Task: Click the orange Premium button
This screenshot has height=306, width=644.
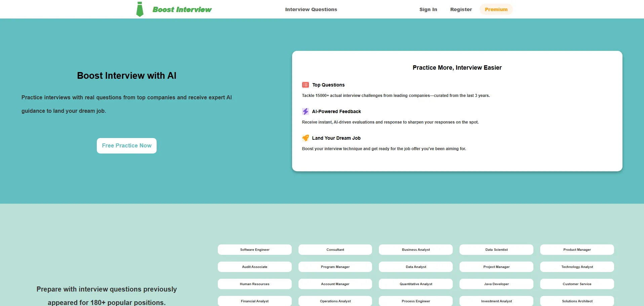Action: tap(496, 9)
